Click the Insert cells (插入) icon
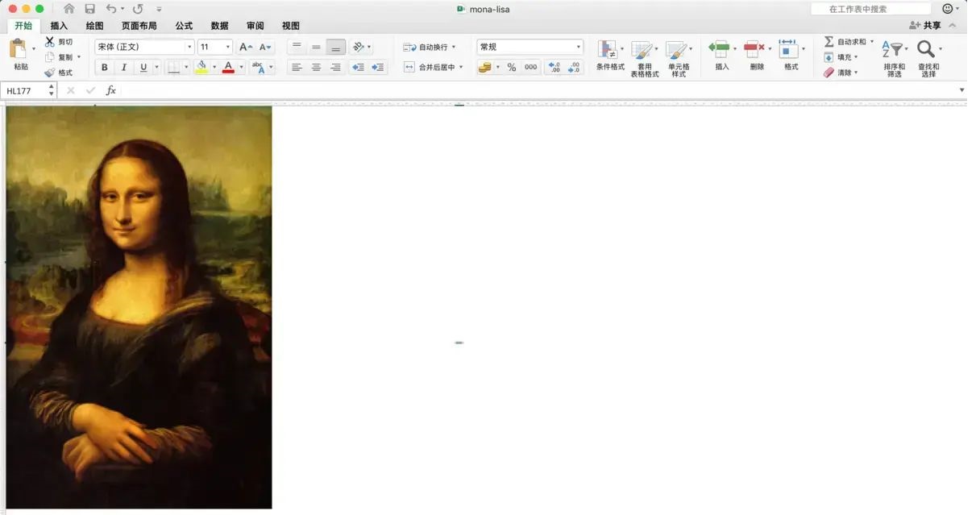This screenshot has height=515, width=980. (x=719, y=48)
